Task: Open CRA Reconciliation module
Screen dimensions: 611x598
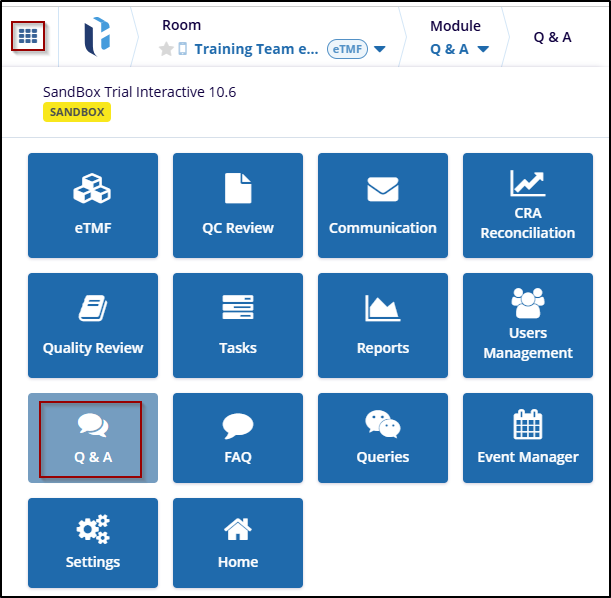Action: coord(528,205)
